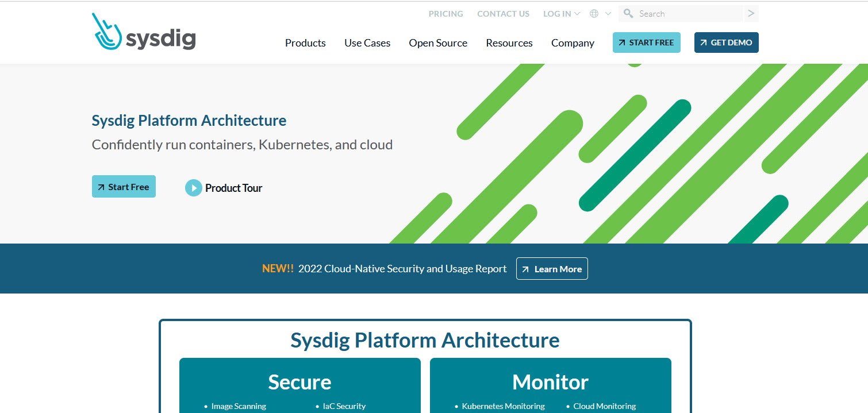Open the Open Source menu
The image size is (868, 413).
pos(438,43)
